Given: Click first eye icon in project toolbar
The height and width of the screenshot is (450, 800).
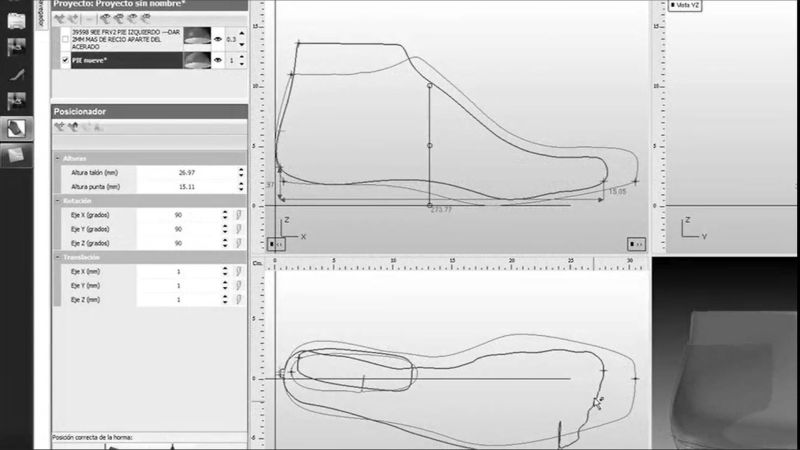Looking at the screenshot, I should (x=105, y=19).
